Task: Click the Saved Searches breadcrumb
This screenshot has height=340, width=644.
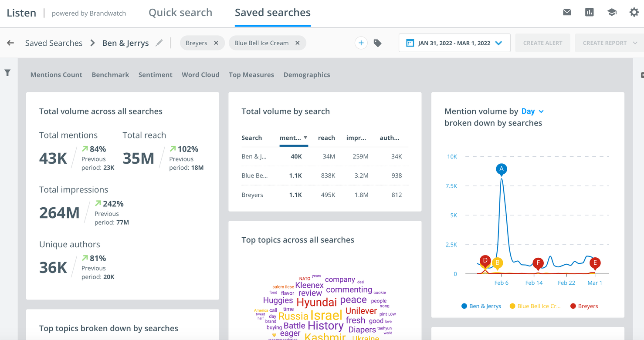Action: [x=54, y=43]
